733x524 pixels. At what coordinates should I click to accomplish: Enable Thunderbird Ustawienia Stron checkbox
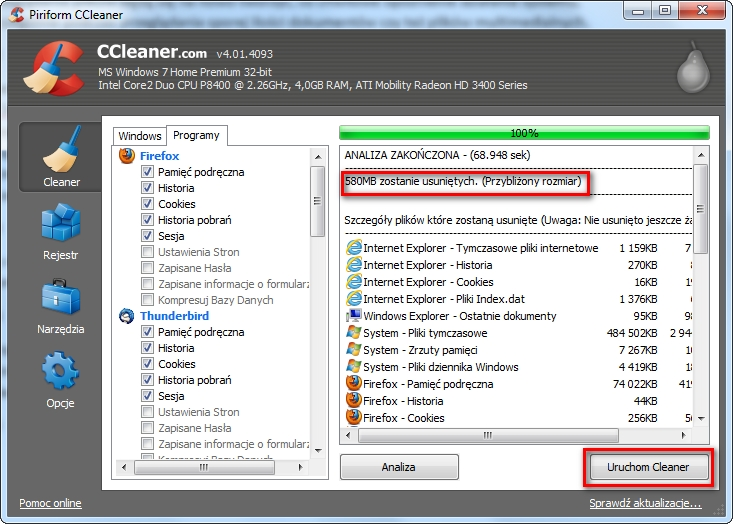coord(147,412)
